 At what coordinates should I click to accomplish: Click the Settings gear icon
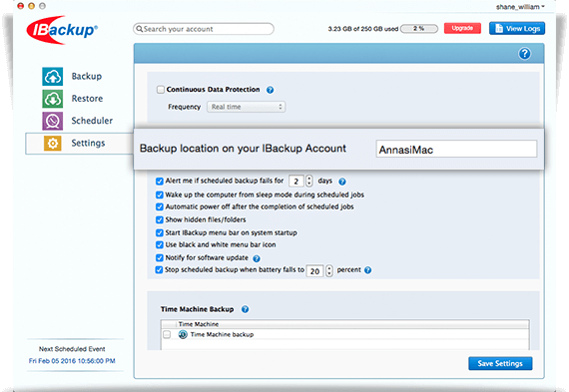53,144
